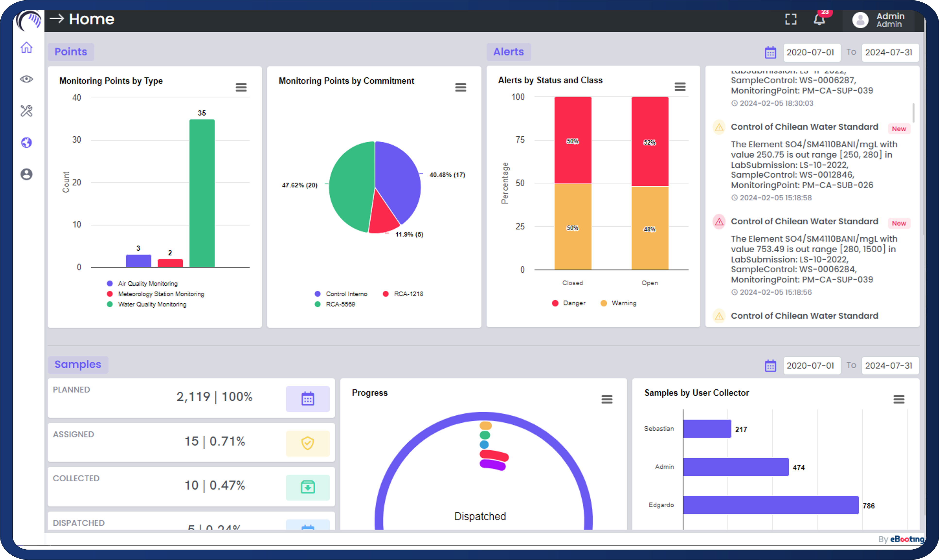Click the Planned calendar icon button
This screenshot has width=939, height=560.
coord(308,399)
